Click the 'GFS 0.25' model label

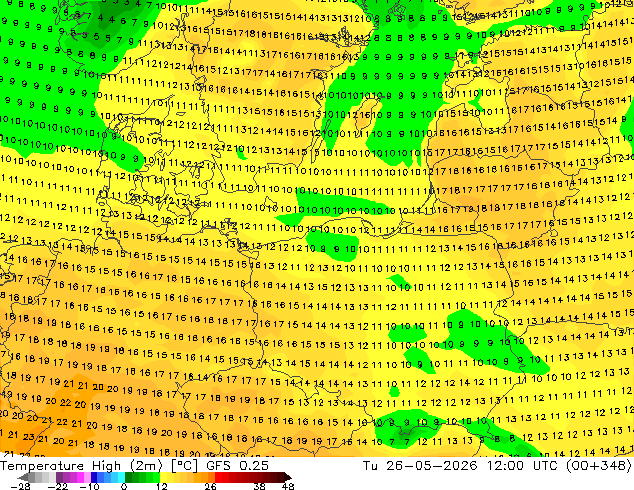tap(237, 466)
